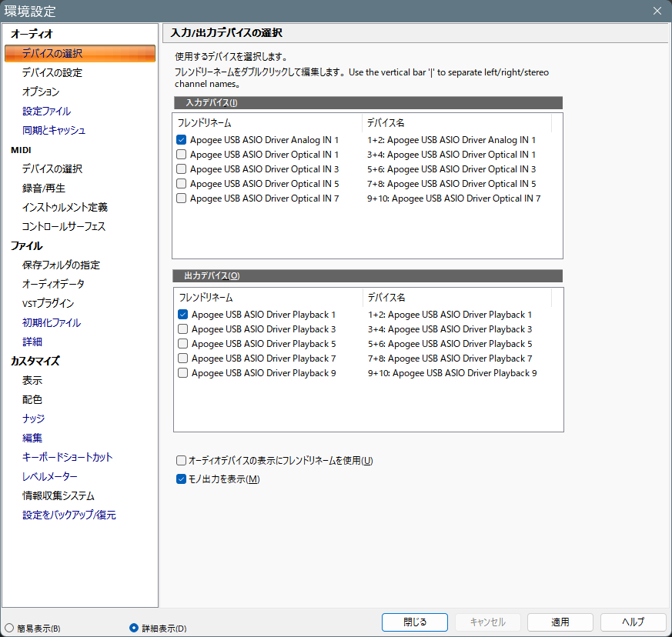This screenshot has height=637, width=672.
Task: Open MIDI デバイスの選択 page
Action: 52,168
